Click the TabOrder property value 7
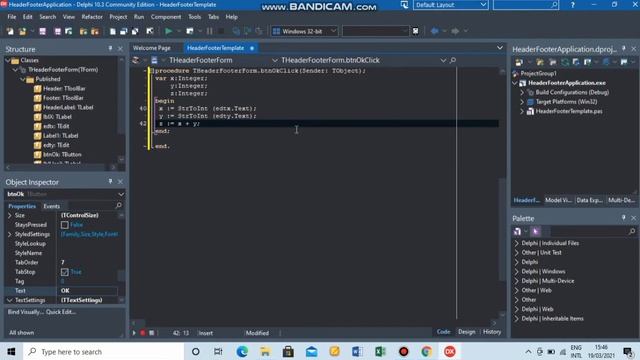 pyautogui.click(x=89, y=262)
